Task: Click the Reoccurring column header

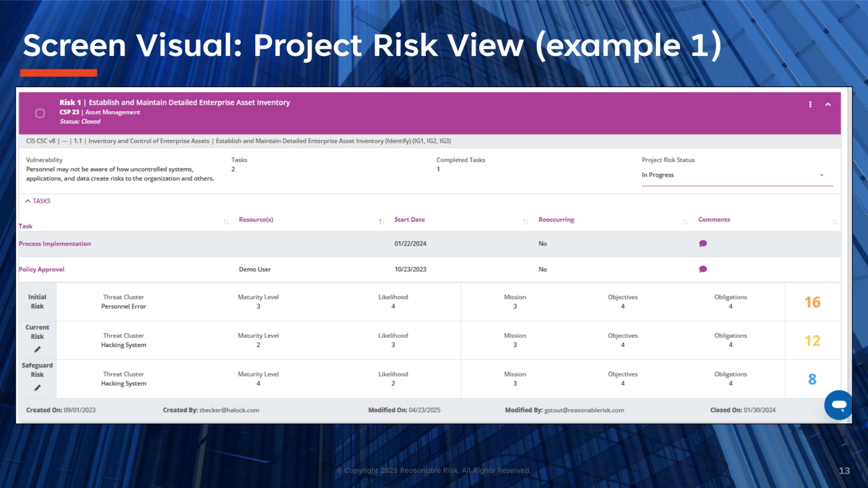Action: (556, 219)
